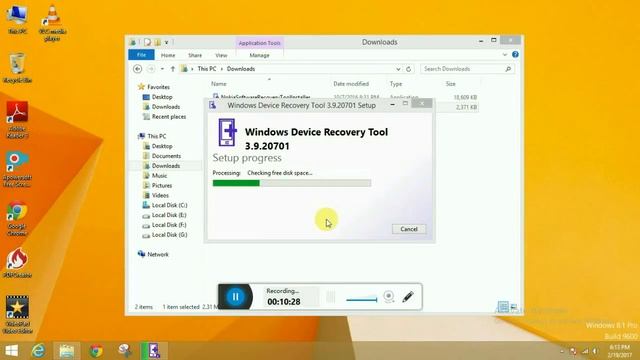Select Local Disk (G:)
Viewport: 640px width, 360px height.
pos(169,235)
